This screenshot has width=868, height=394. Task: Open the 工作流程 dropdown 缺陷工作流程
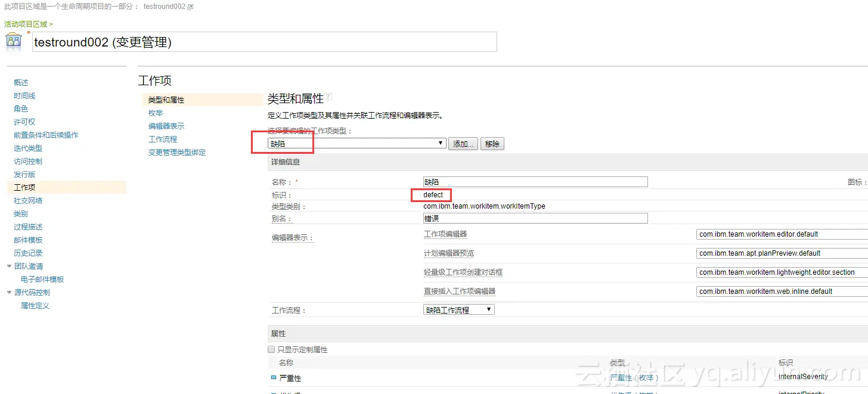click(458, 310)
